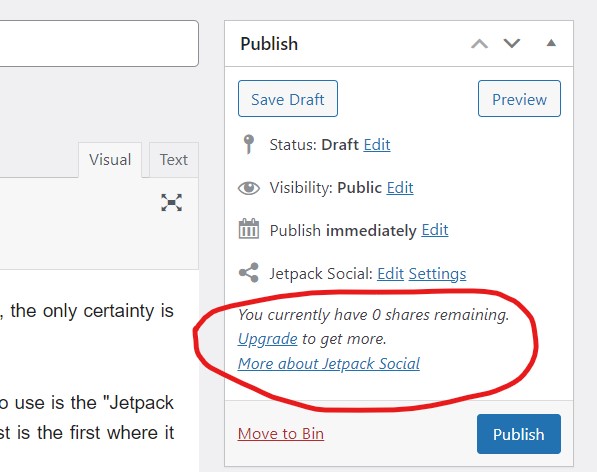
Task: Open the post Preview
Action: tap(519, 99)
